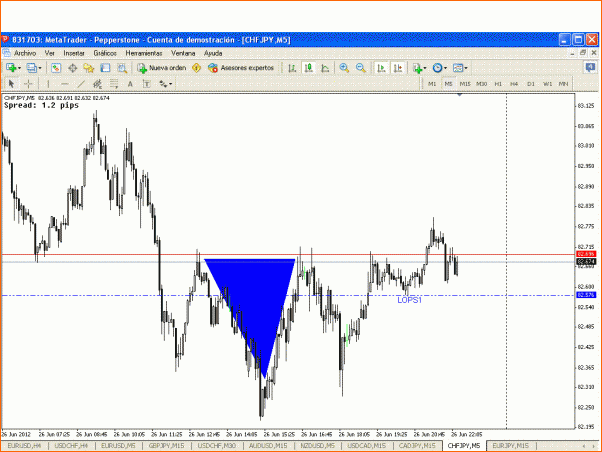Select the horizontal line tool
The height and width of the screenshot is (452, 602).
point(64,84)
